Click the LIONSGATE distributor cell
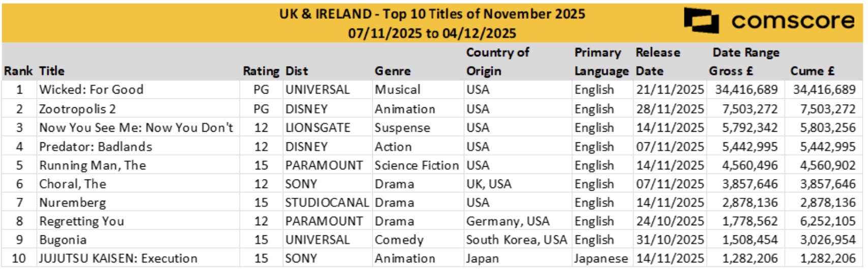The height and width of the screenshot is (273, 868). (x=317, y=128)
